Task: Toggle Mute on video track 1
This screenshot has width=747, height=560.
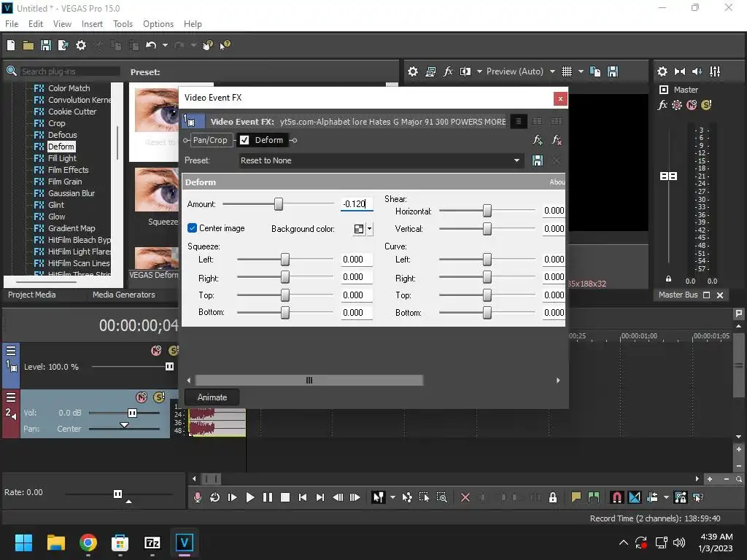Action: click(x=156, y=351)
